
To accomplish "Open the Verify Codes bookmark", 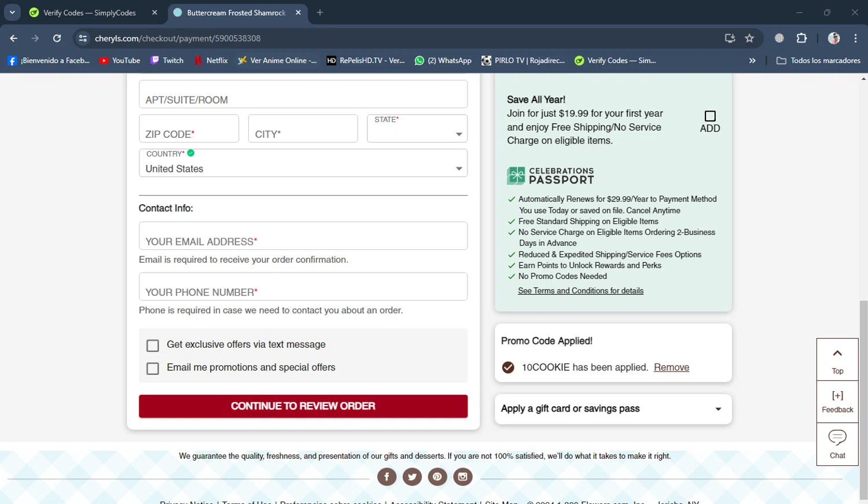I will point(615,60).
